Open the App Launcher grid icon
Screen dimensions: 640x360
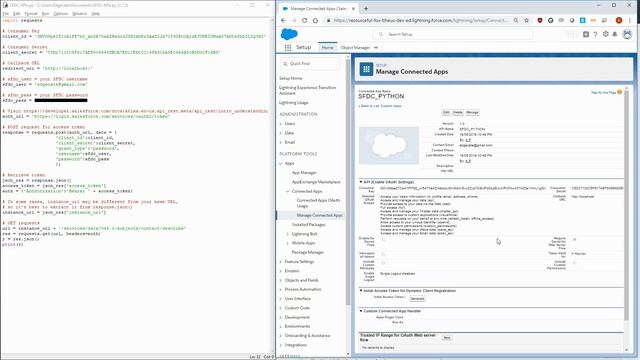pyautogui.click(x=288, y=47)
